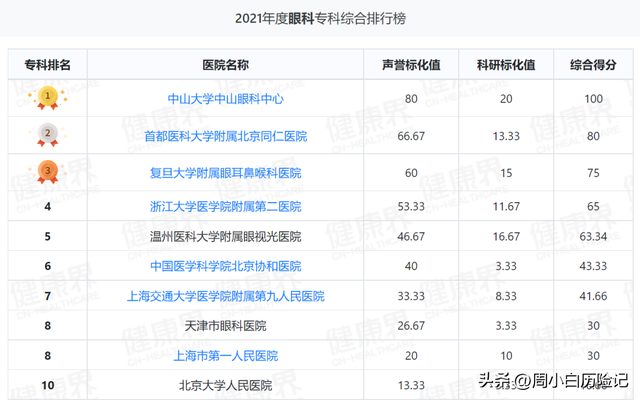Open 上海市第一人民医院 link

[226, 356]
